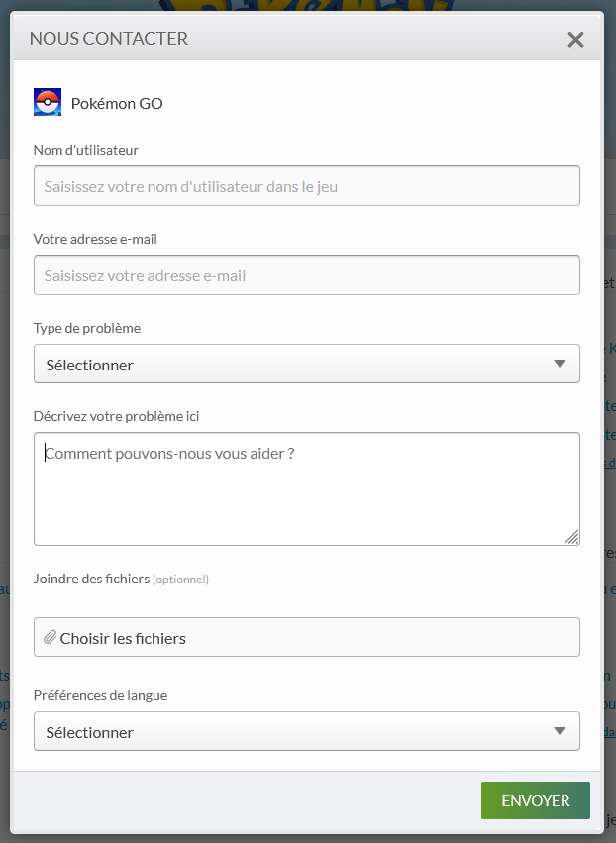
Task: Submit the form with the Envoyer button
Action: [535, 800]
